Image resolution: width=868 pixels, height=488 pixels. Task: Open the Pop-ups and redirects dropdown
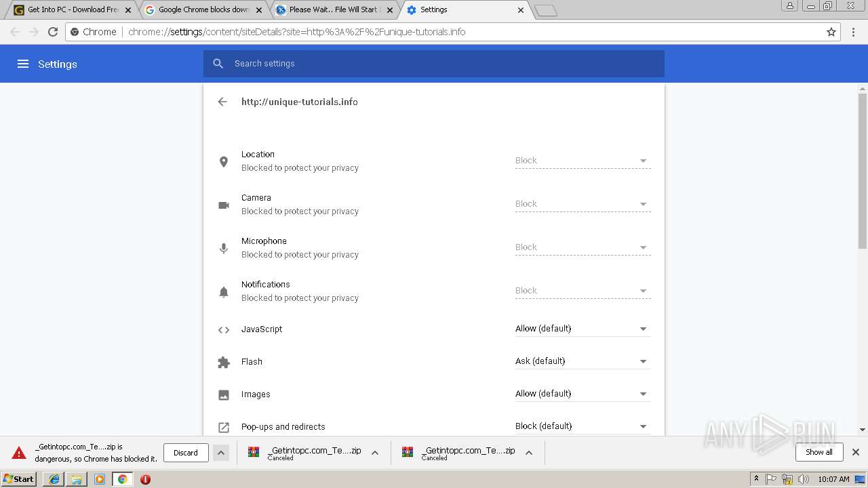(583, 426)
